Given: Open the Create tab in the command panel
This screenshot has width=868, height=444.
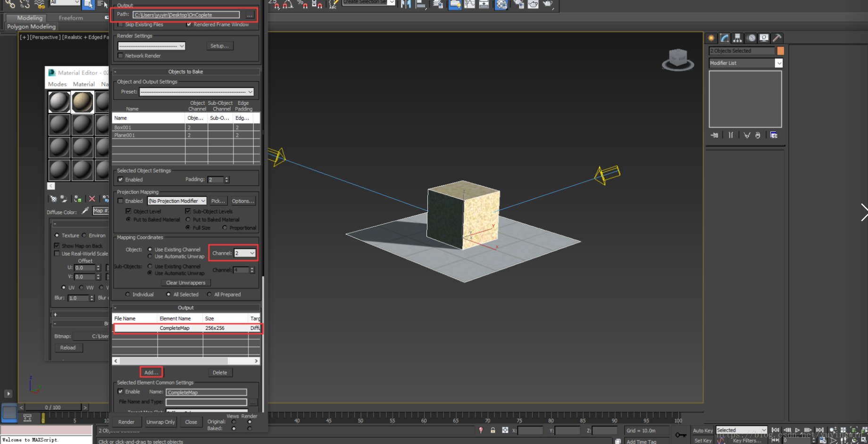Looking at the screenshot, I should point(711,38).
